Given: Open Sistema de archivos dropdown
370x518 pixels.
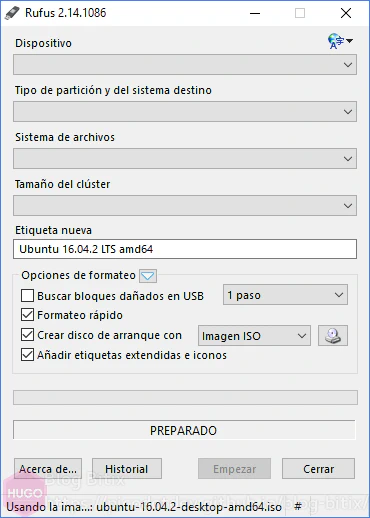Looking at the screenshot, I should [185, 159].
